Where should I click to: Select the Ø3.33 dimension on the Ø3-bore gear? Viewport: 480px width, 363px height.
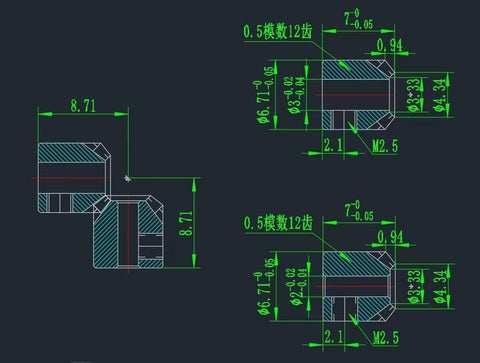[414, 95]
